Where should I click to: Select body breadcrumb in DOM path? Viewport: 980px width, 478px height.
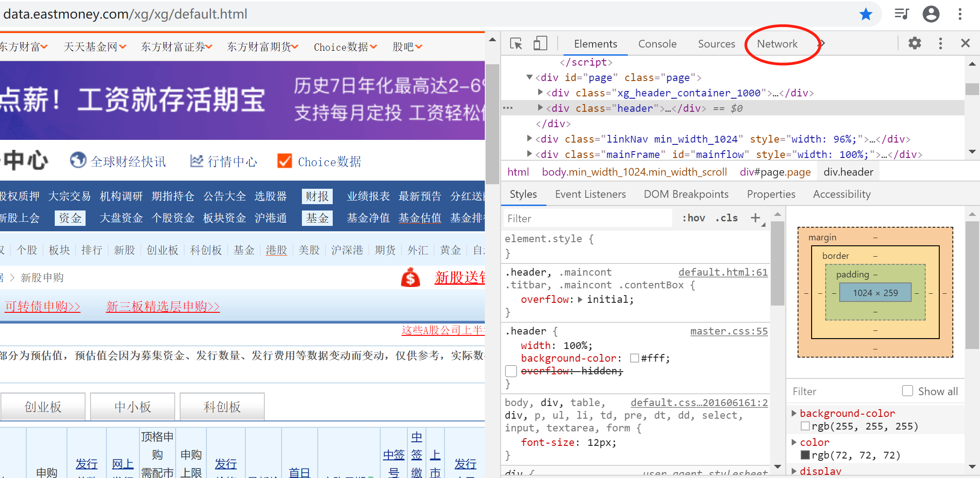click(634, 172)
